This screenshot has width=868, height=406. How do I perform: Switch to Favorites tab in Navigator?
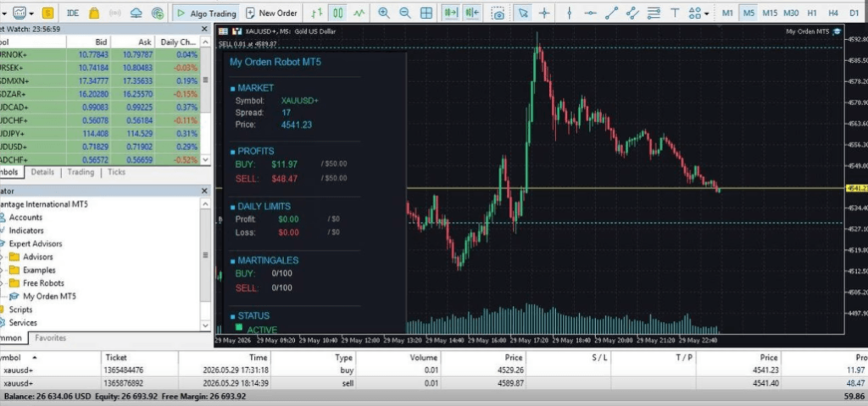pyautogui.click(x=50, y=338)
